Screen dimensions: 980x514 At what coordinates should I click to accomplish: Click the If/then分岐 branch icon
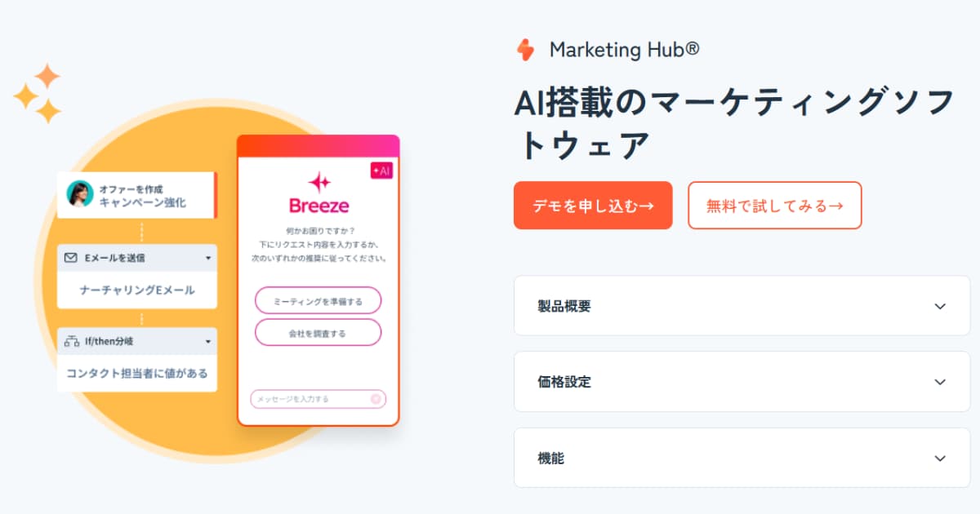tap(71, 341)
